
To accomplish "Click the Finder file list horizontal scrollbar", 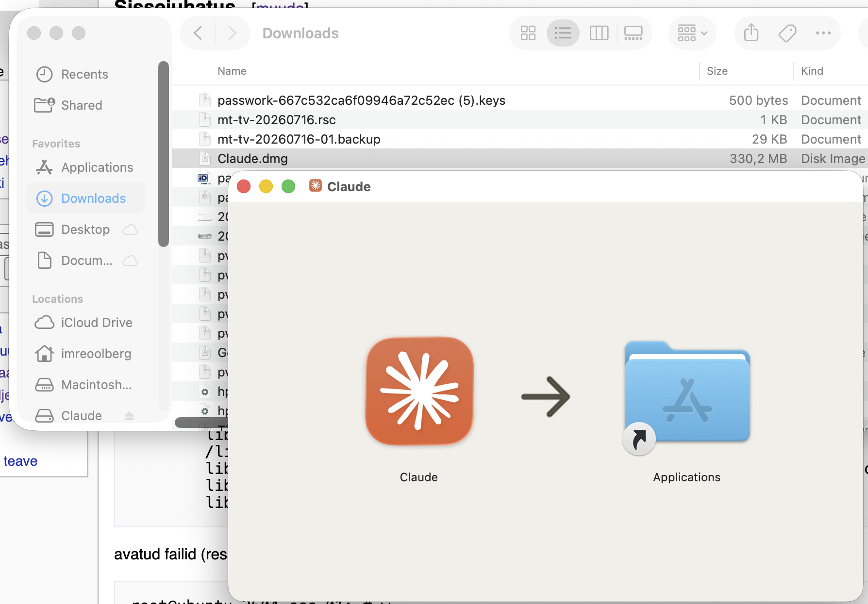I will (x=201, y=423).
